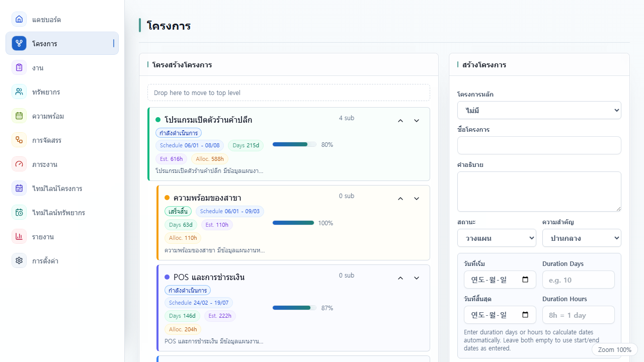This screenshot has height=362, width=644.
Task: Click the 87% progress bar
Action: (294, 308)
